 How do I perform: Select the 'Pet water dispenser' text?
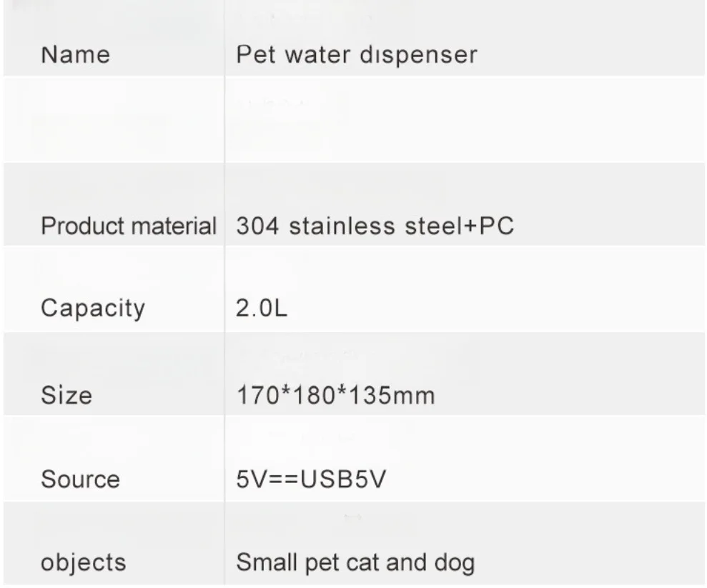tap(356, 55)
